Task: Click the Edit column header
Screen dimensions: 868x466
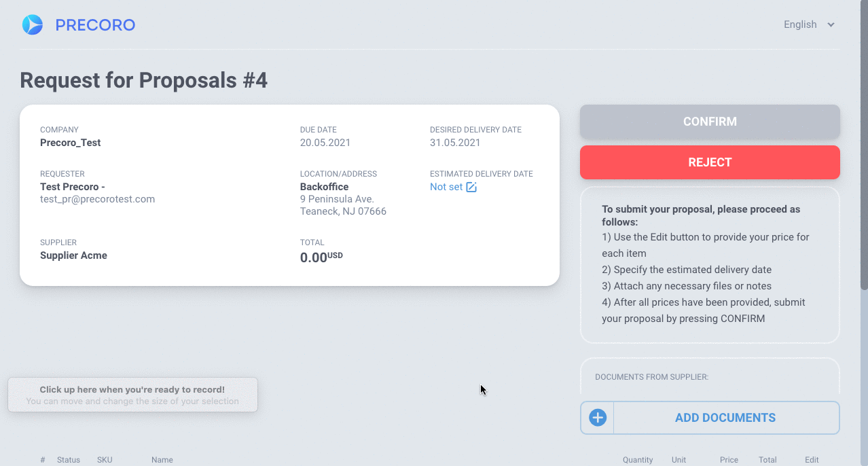Action: tap(812, 460)
